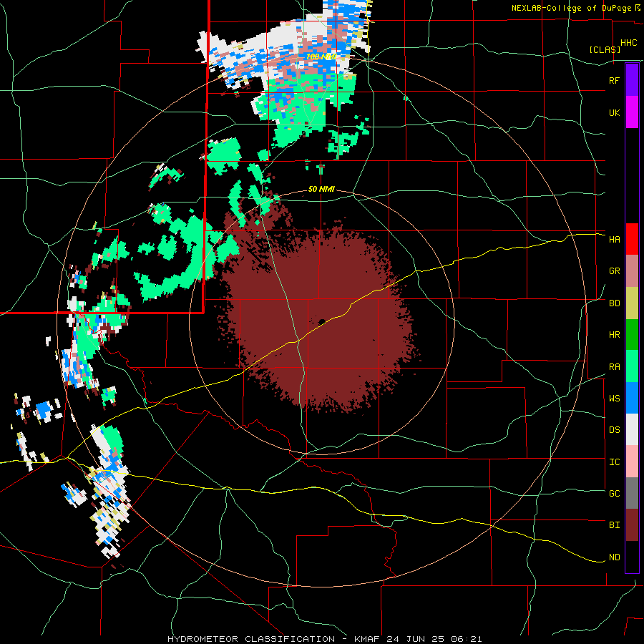Screen dimensions: 644x644
Task: Click the ND legend label
Action: [614, 557]
